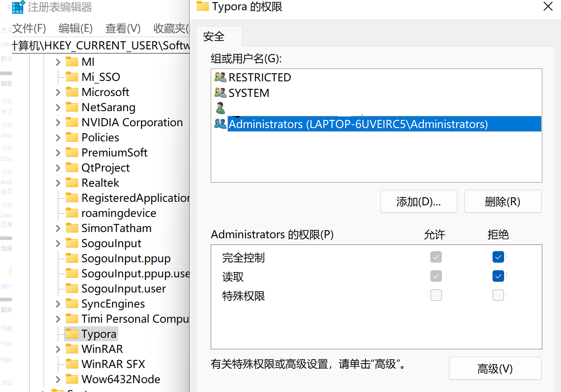Uncheck Deny for Full Control (完全控制)
Viewport: 561px width, 392px height.
[x=498, y=257]
